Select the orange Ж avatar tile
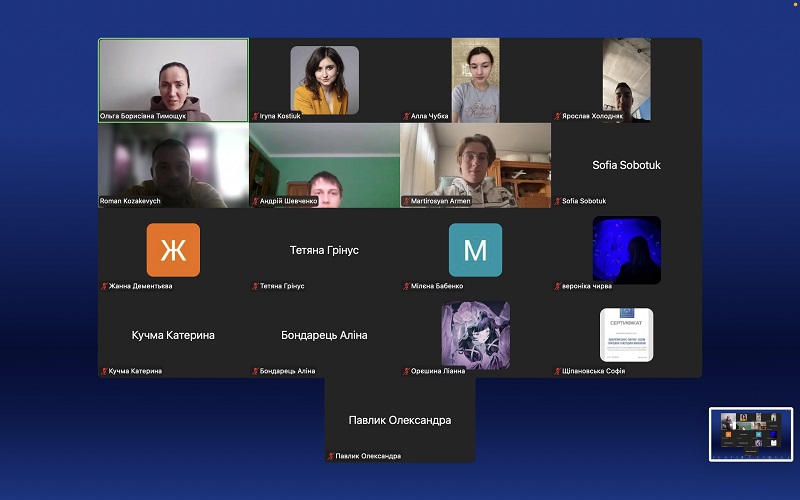 173,250
